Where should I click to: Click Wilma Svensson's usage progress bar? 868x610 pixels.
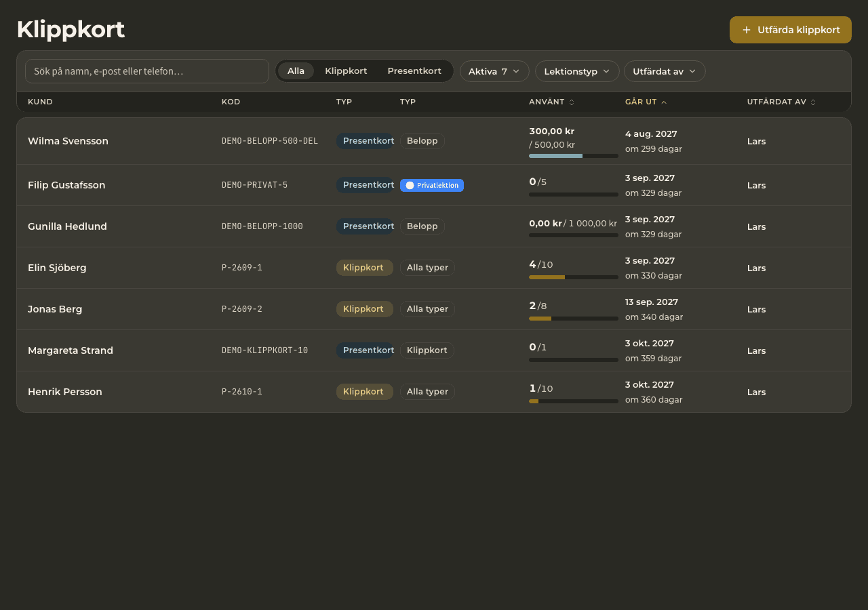[574, 156]
